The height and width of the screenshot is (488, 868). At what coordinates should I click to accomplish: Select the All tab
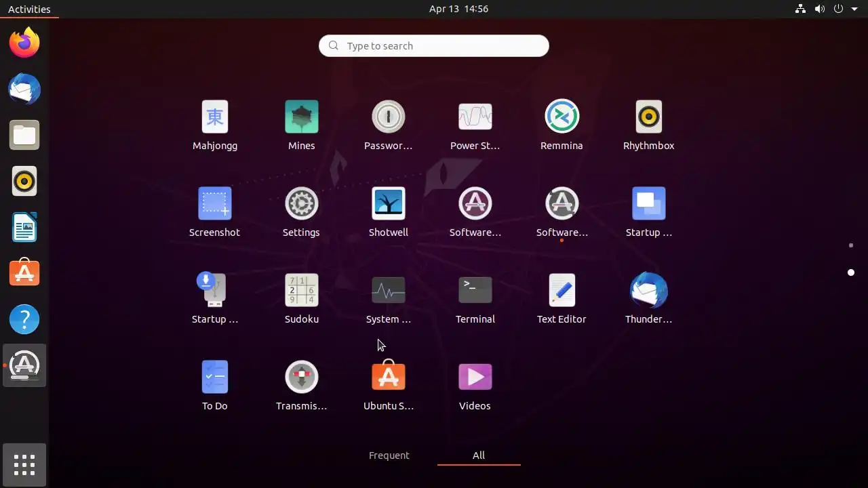479,455
